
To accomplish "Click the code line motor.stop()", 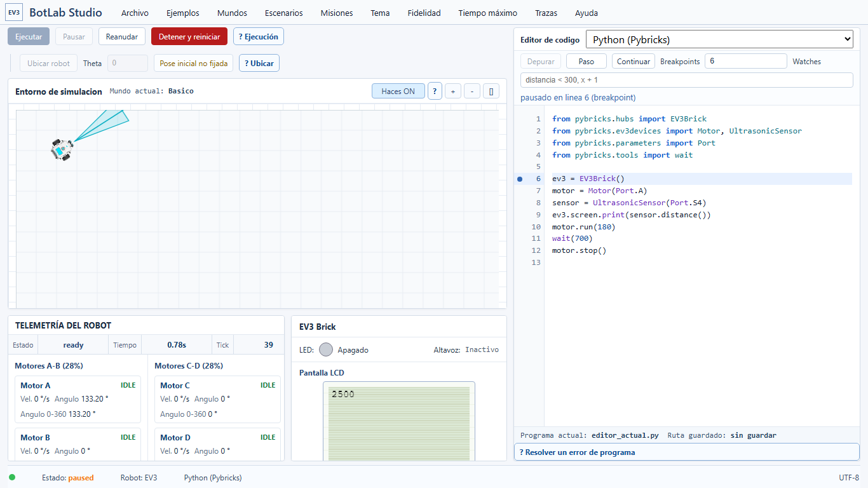I will tap(580, 251).
